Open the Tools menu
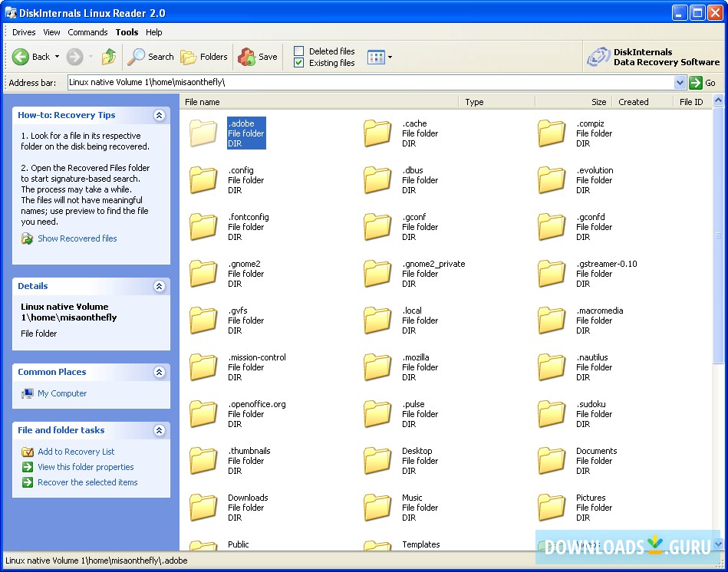728x572 pixels. [126, 32]
